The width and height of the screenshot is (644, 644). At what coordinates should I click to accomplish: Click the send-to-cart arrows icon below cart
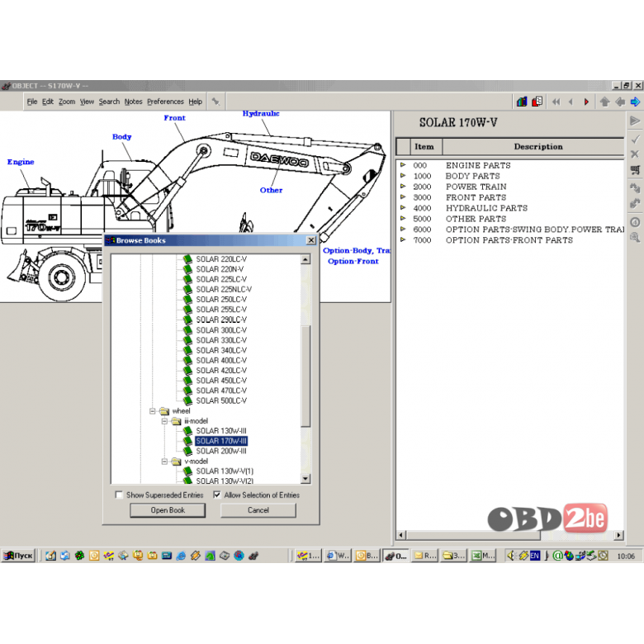click(635, 187)
